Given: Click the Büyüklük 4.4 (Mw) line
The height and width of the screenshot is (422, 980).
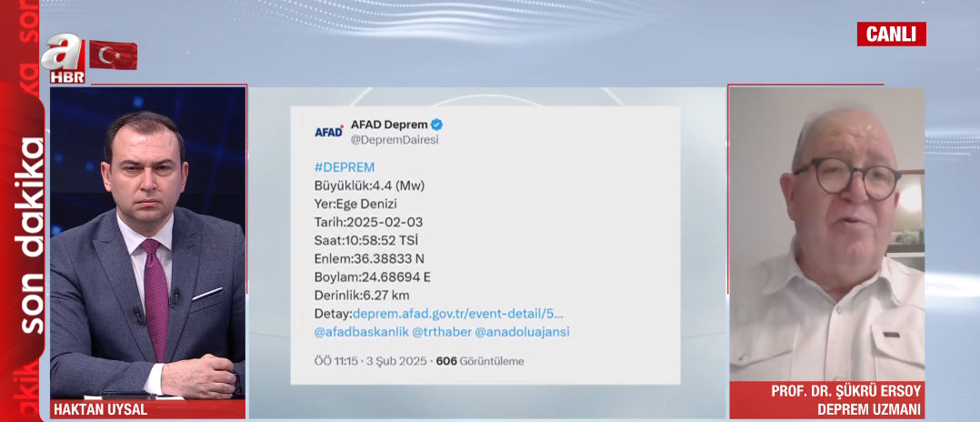Looking at the screenshot, I should 370,186.
